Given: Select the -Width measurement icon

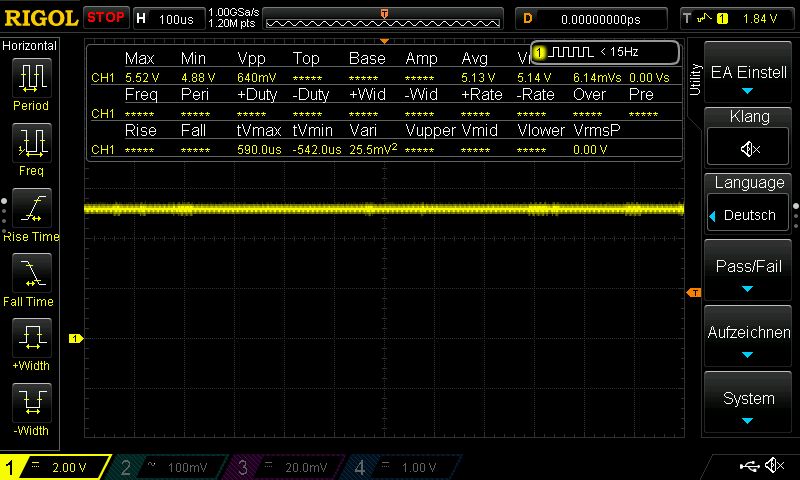Looking at the screenshot, I should (32, 402).
